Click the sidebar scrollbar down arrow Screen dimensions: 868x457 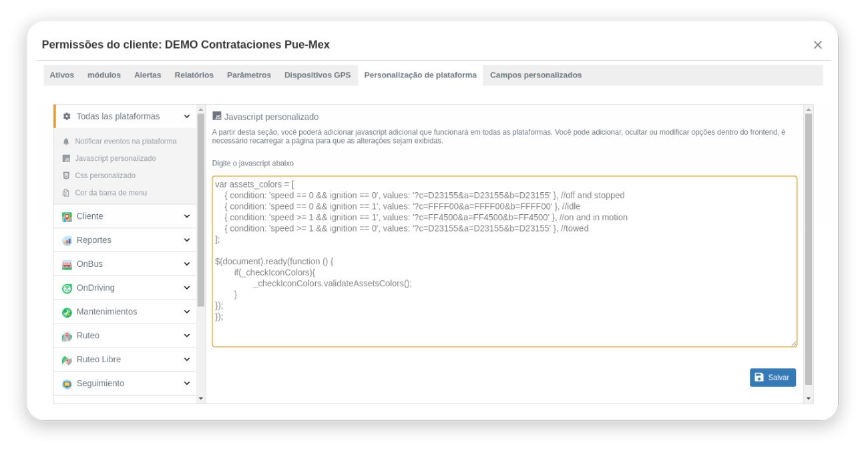(201, 398)
